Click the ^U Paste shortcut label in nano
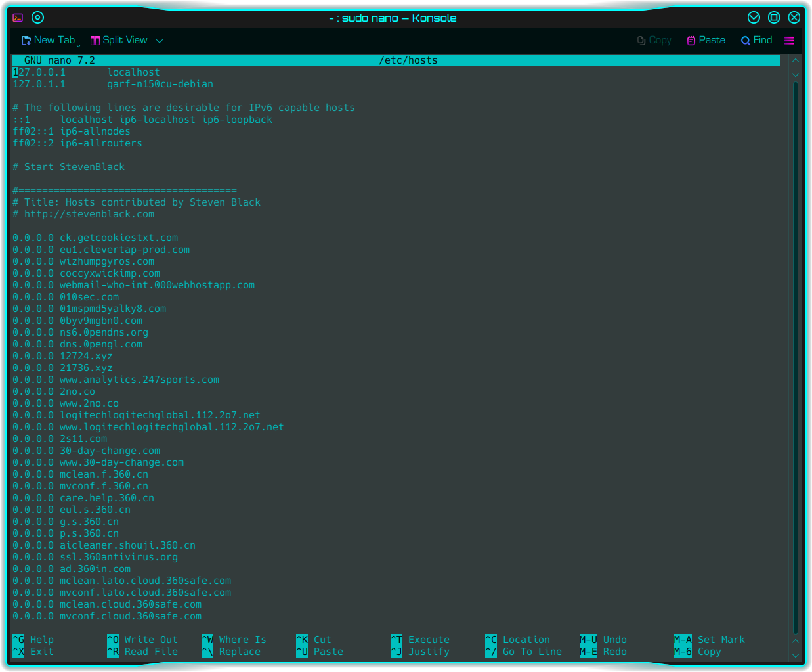The height and width of the screenshot is (672, 812). point(320,652)
